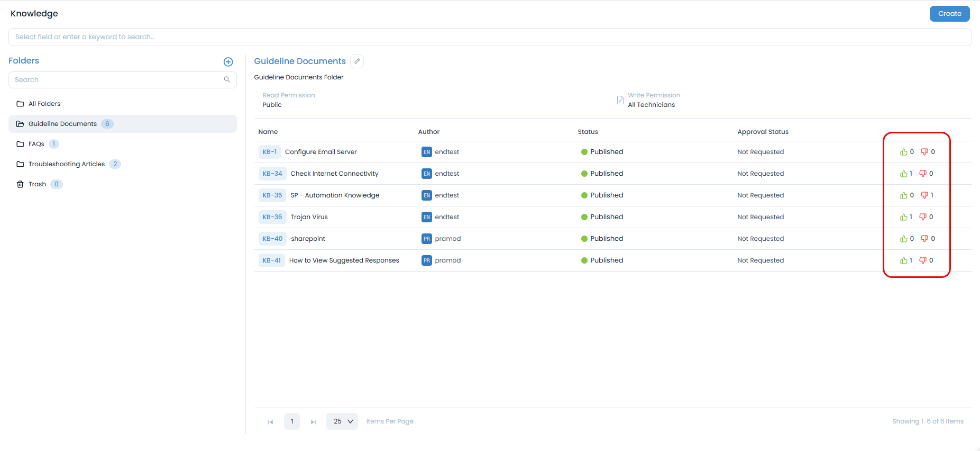The width and height of the screenshot is (980, 451).
Task: Select the All Folders item
Action: tap(44, 104)
